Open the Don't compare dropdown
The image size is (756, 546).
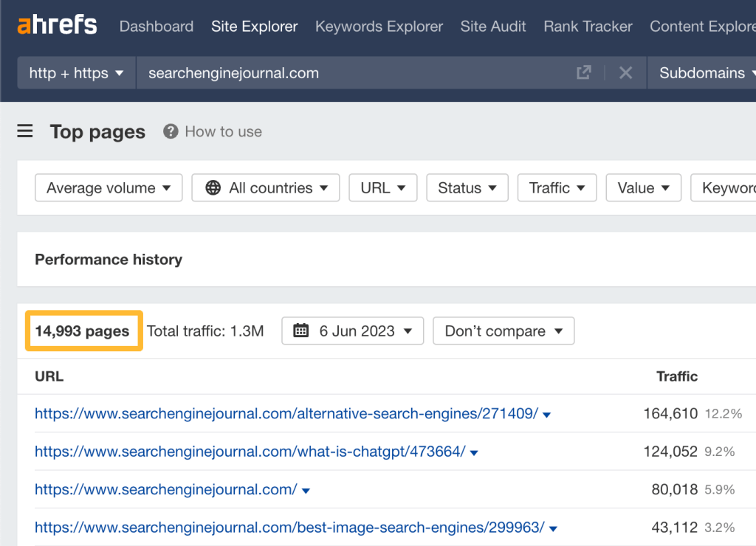[x=503, y=331]
